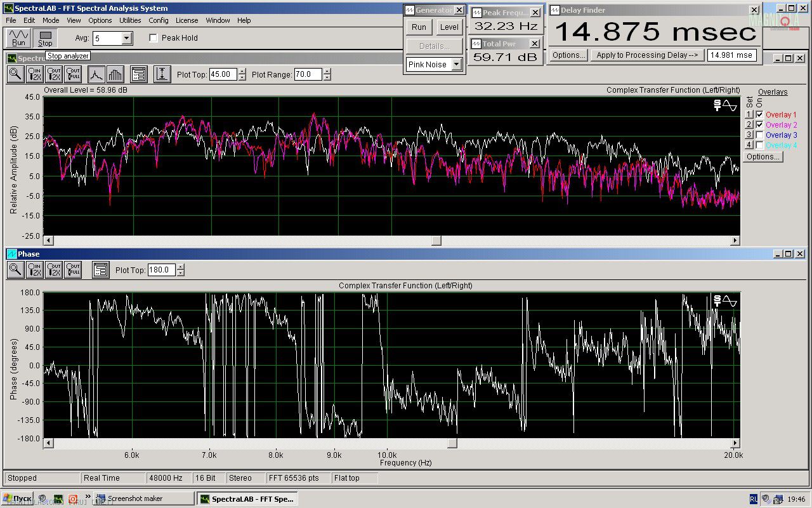Viewport: 812px width, 508px height.
Task: Open the Mode menu
Action: (x=51, y=20)
